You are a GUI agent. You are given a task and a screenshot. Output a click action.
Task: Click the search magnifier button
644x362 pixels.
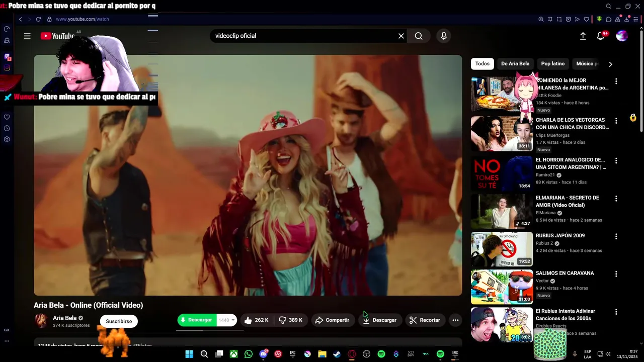(x=419, y=36)
